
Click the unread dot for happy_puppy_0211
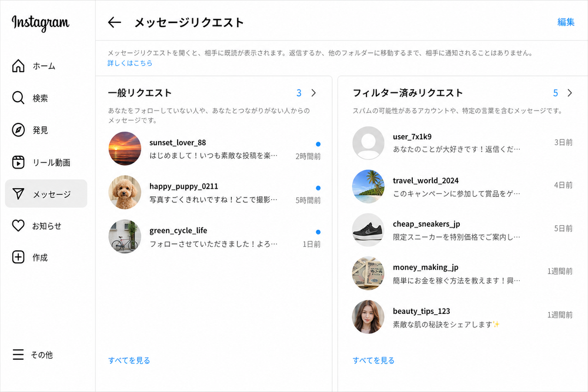[318, 187]
